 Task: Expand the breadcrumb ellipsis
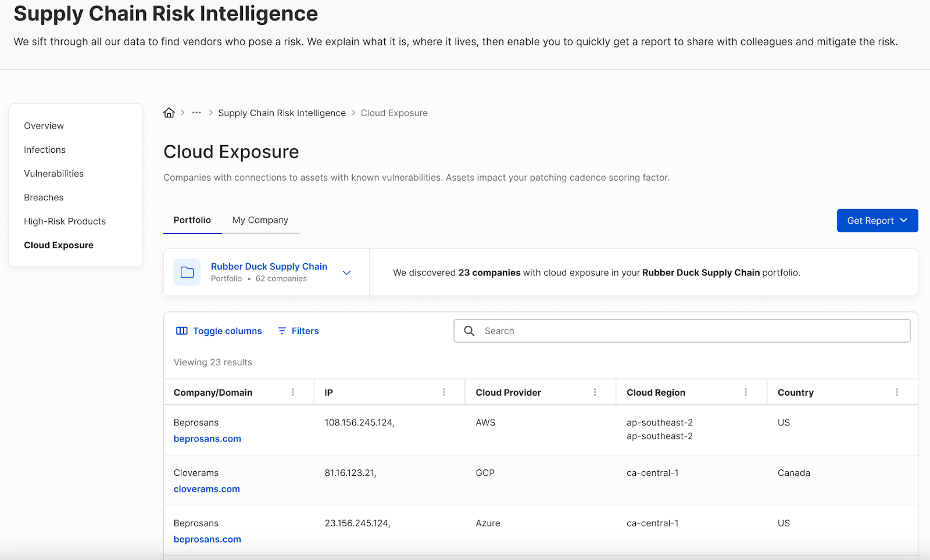(x=196, y=113)
